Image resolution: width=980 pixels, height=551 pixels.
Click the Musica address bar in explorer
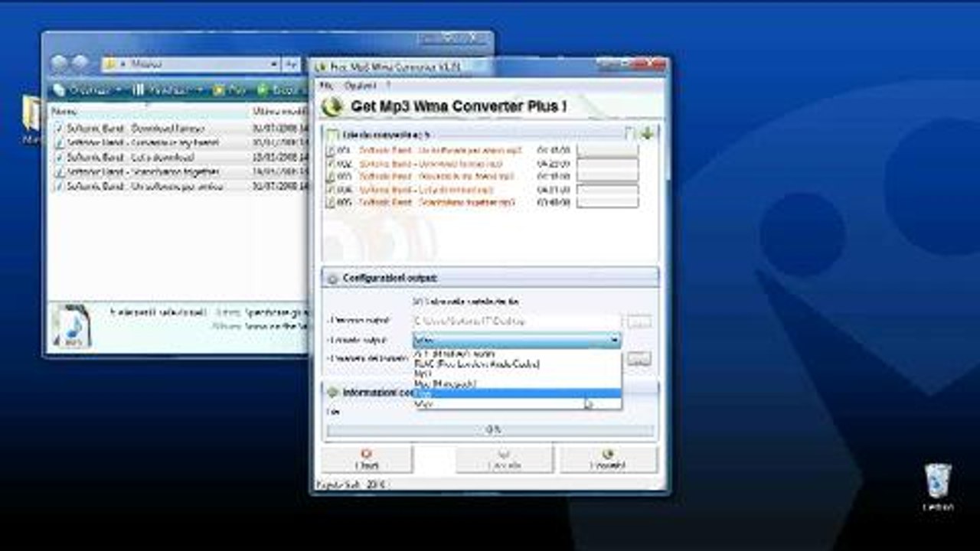pyautogui.click(x=191, y=64)
